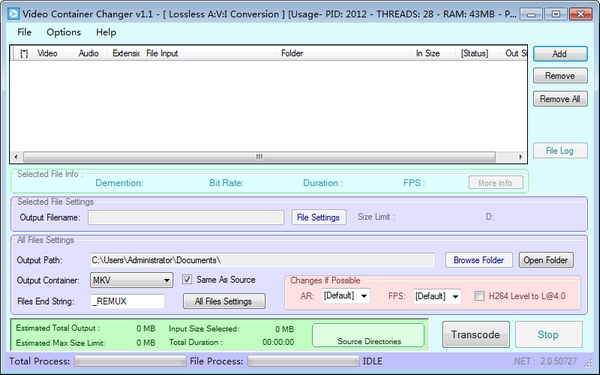
Task: Click the Files End String field
Action: pos(127,301)
